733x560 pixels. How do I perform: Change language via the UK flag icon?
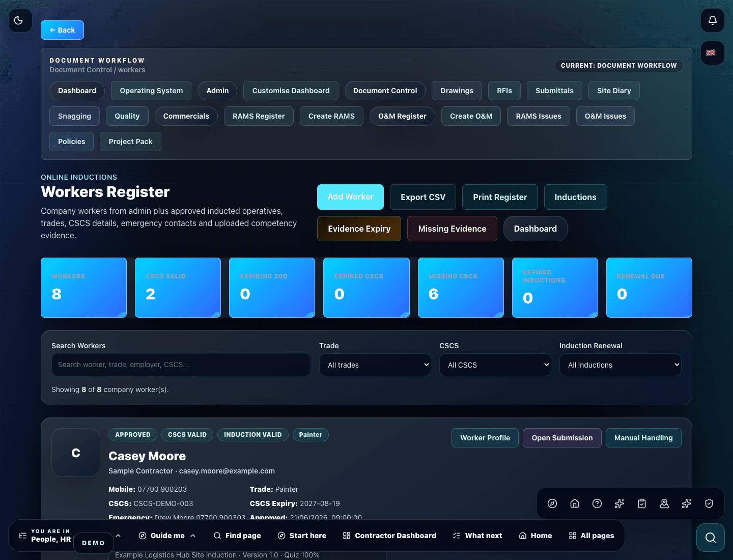(713, 53)
